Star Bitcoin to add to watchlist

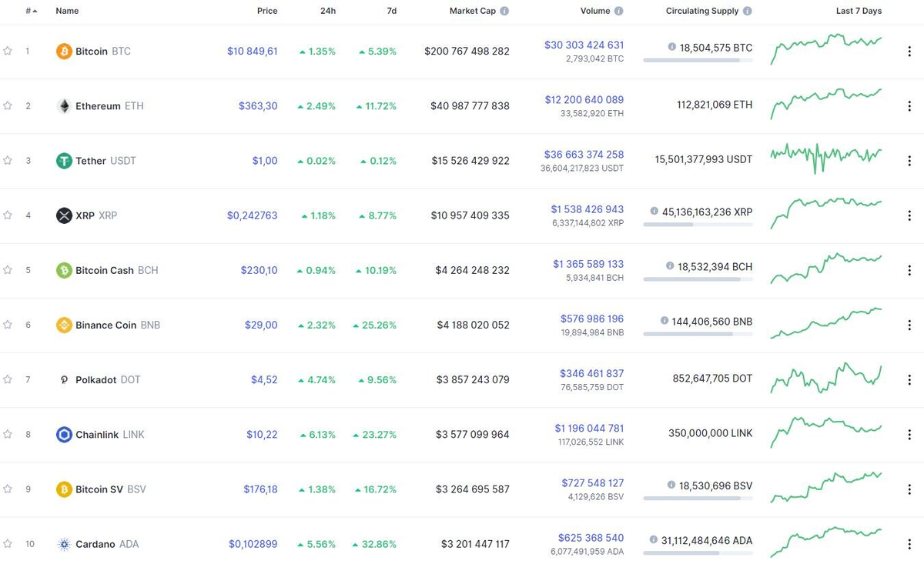8,52
